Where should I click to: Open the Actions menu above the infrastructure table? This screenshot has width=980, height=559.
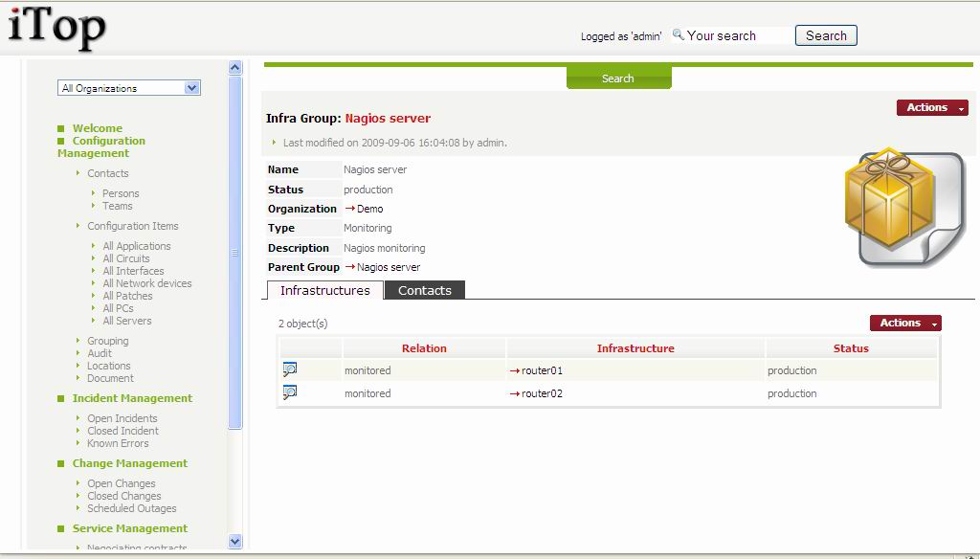905,323
